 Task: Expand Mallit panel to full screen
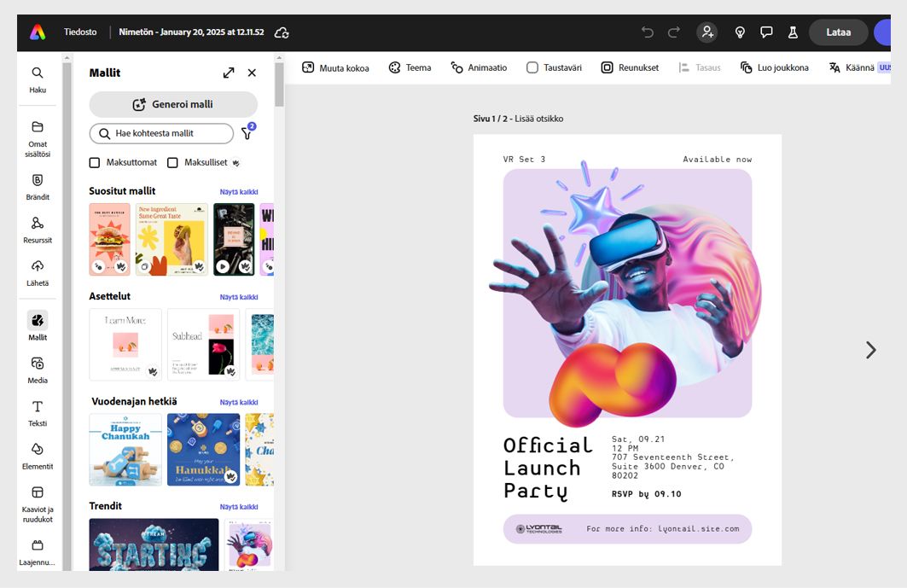[229, 73]
